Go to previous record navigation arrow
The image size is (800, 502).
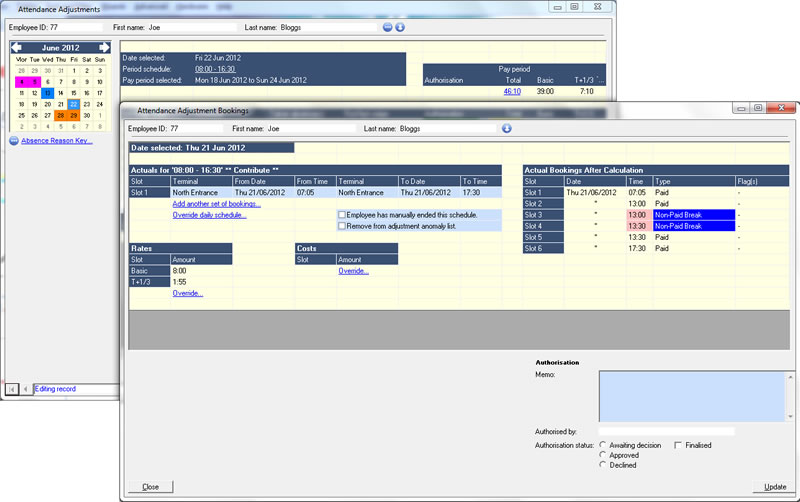[x=25, y=388]
